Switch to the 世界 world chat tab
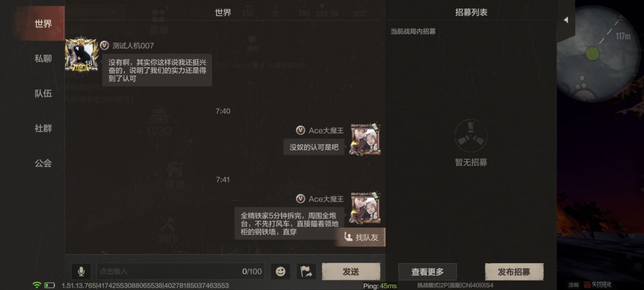Image resolution: width=644 pixels, height=290 pixels. [43, 23]
